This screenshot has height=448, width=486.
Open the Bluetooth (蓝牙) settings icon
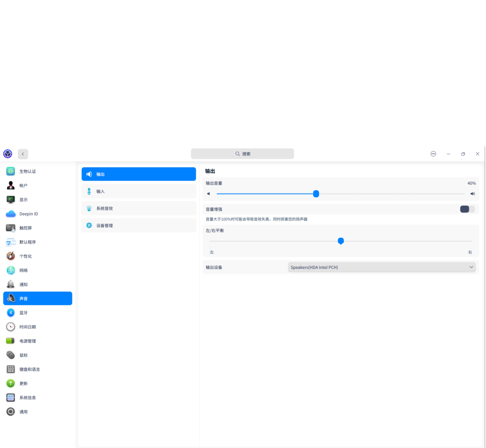coord(11,312)
